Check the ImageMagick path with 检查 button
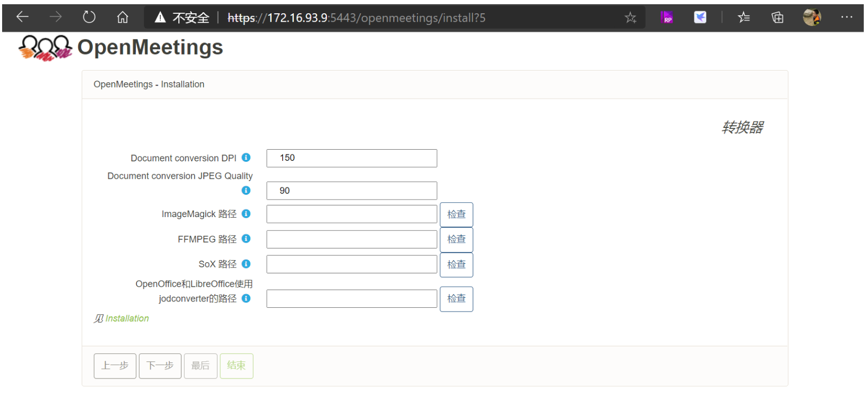This screenshot has width=868, height=414. 456,214
